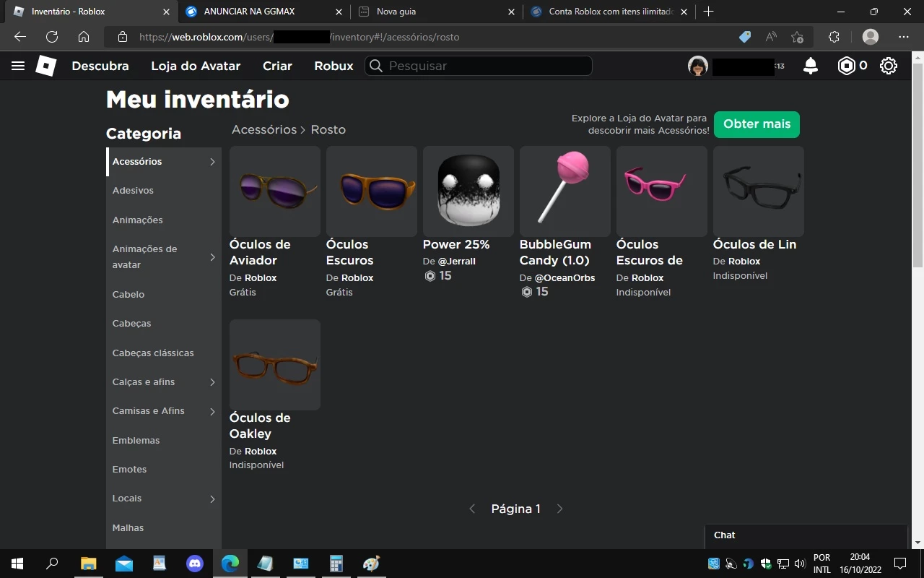Open Mail app from taskbar
This screenshot has height=578, width=924.
[x=124, y=564]
